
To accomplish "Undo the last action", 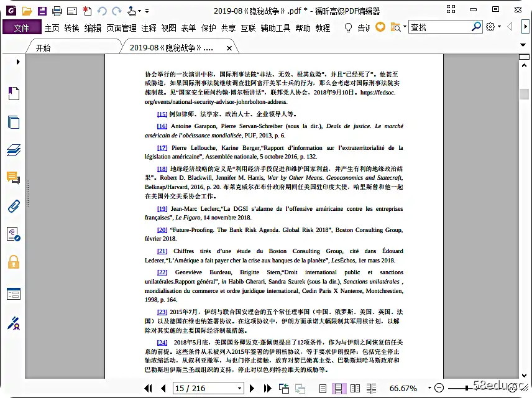I will click(x=102, y=11).
